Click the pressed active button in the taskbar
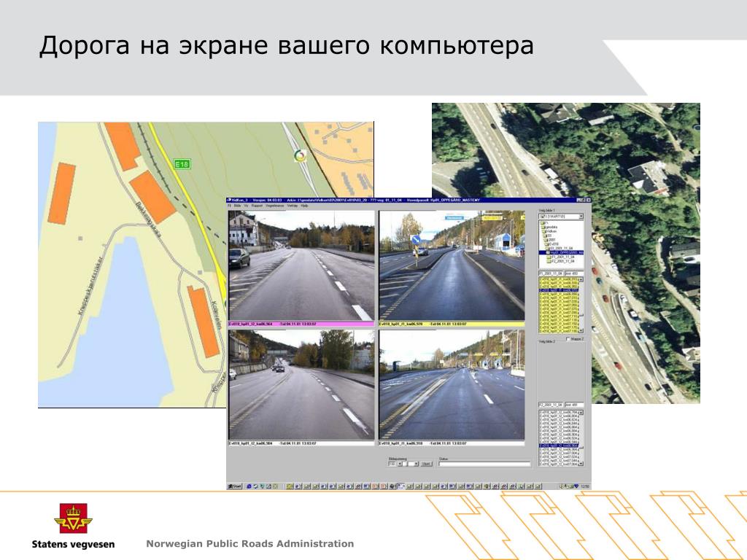Image resolution: width=747 pixels, height=560 pixels. tap(400, 486)
